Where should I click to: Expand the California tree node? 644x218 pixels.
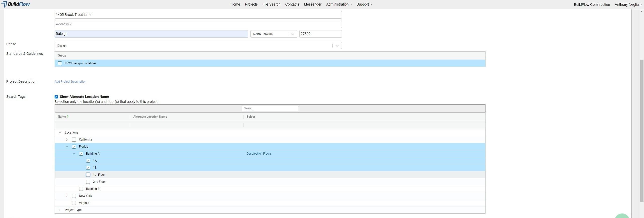click(x=67, y=140)
